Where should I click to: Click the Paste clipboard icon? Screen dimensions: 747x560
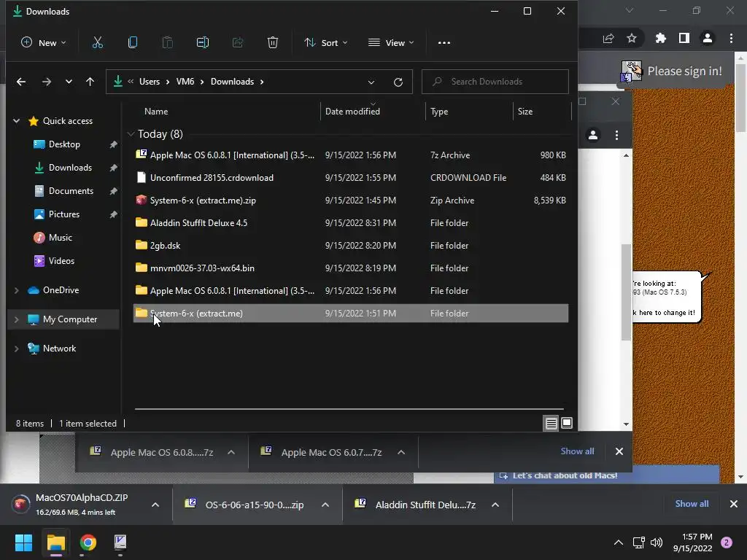[x=167, y=42]
